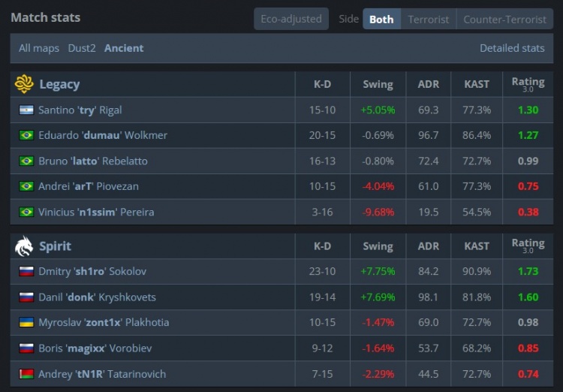Click sh1ro's rating value 1.73
The height and width of the screenshot is (392, 563).
click(528, 271)
